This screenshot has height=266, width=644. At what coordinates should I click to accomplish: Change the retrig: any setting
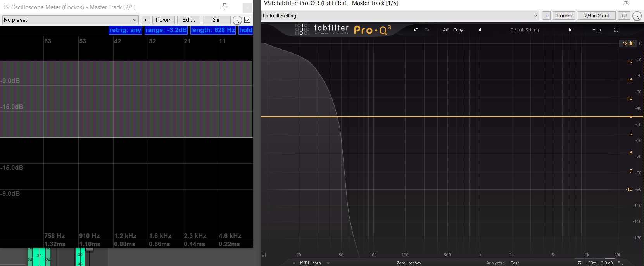[125, 30]
